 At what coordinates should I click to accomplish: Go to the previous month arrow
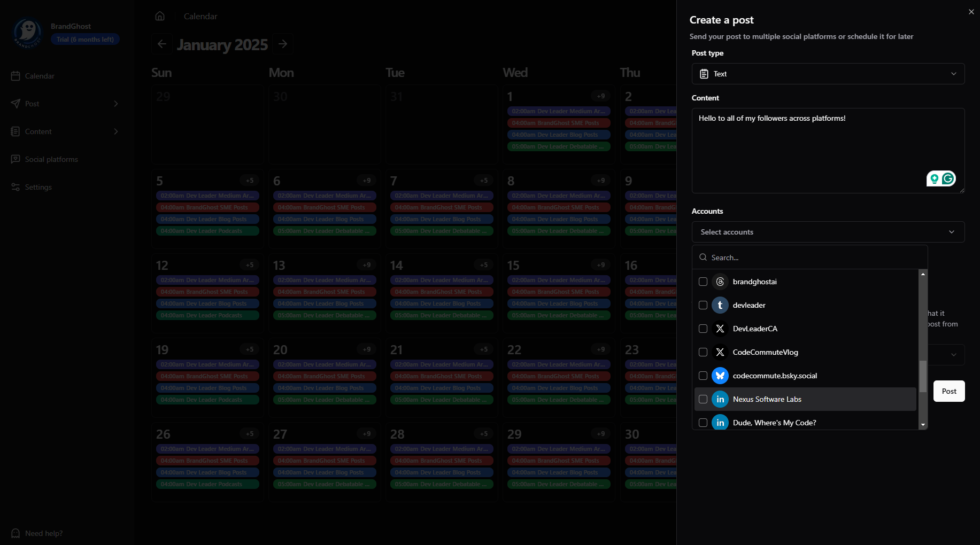click(x=162, y=44)
